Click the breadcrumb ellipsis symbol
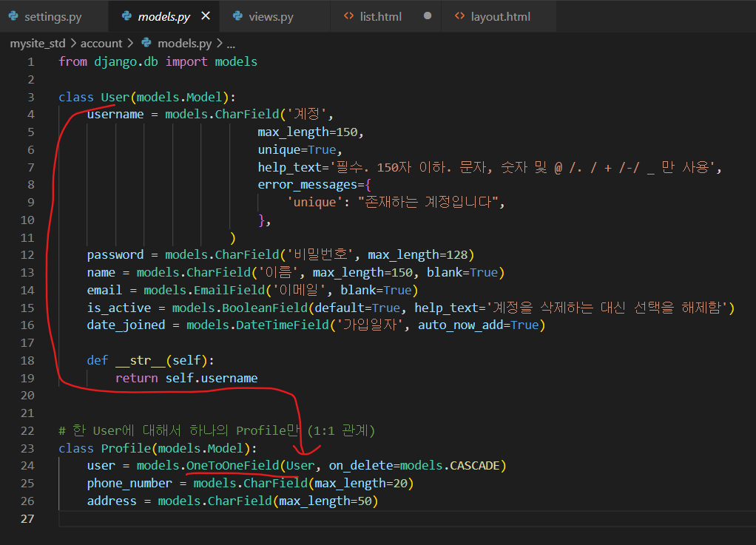This screenshot has height=545, width=756. point(231,44)
